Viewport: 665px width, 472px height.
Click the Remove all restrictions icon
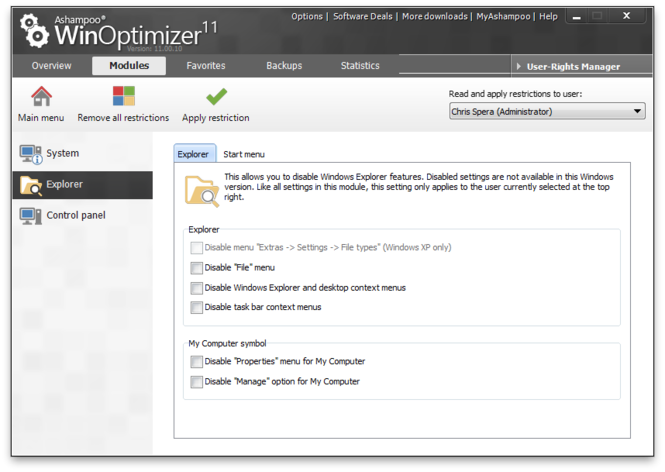(x=123, y=96)
